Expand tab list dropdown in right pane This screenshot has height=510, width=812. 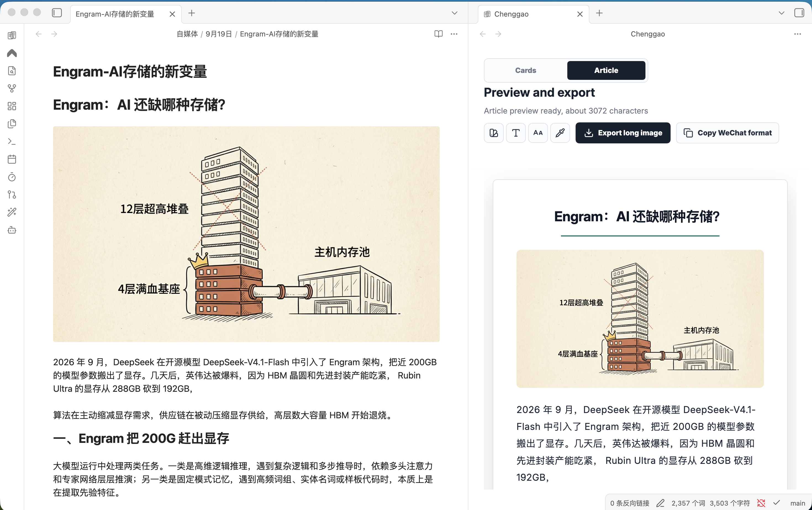click(781, 13)
